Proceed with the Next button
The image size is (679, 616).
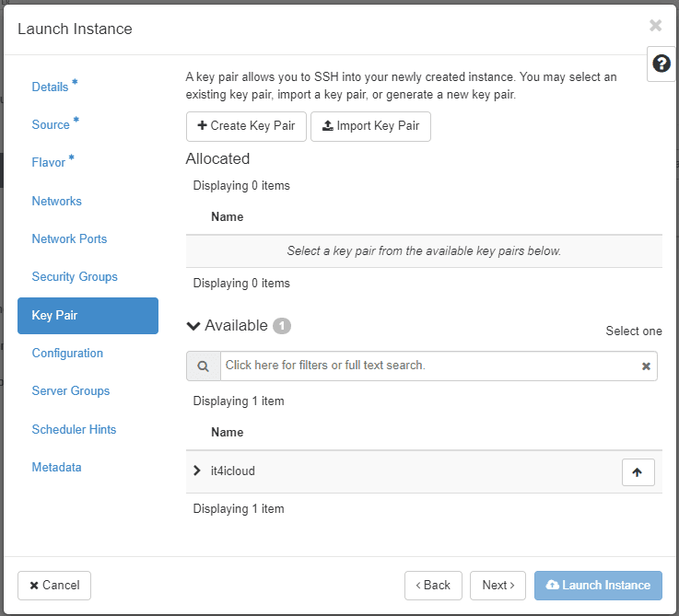pos(498,585)
